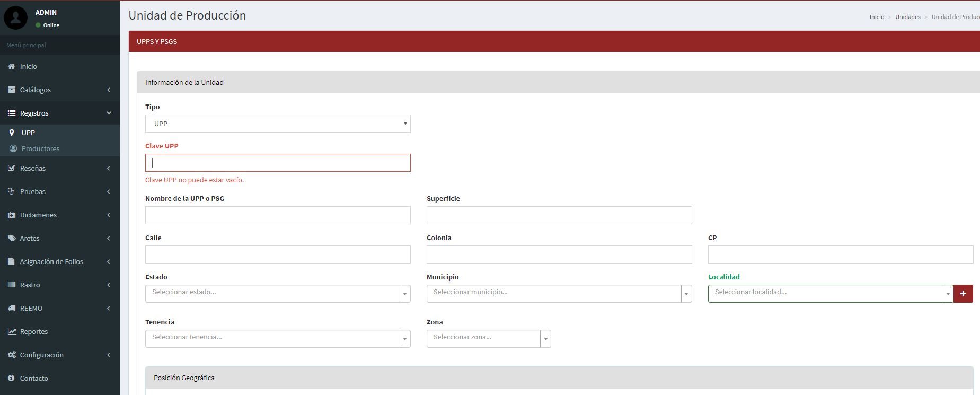Expand the Reseñas menu chevron
Viewport: 980px width, 395px height.
click(x=109, y=168)
